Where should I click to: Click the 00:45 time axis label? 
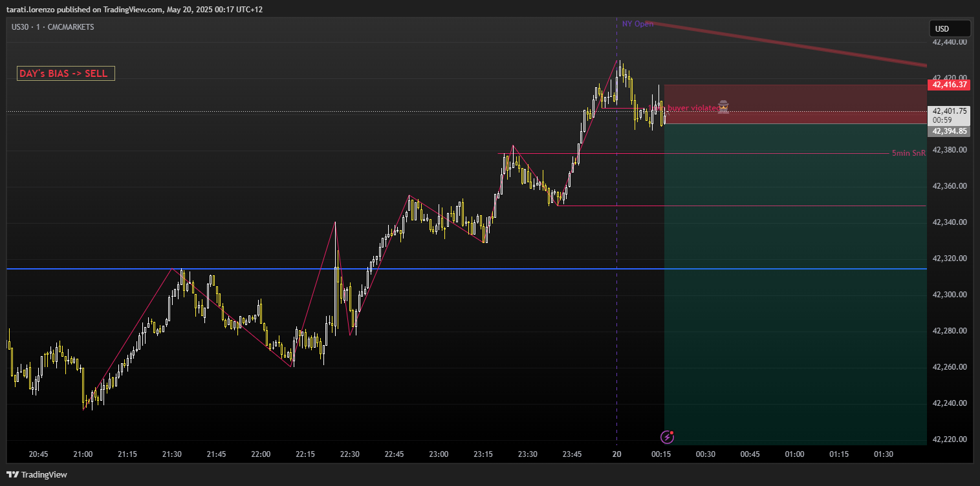pos(750,454)
